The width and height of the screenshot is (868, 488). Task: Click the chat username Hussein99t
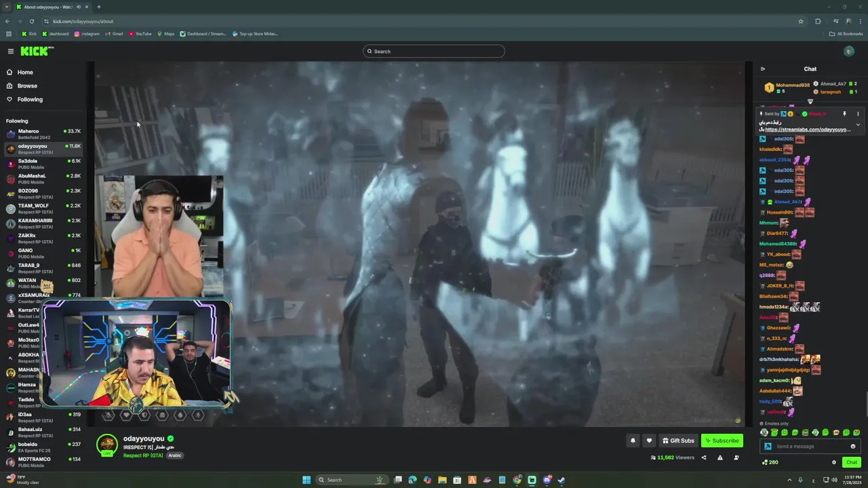pos(780,213)
